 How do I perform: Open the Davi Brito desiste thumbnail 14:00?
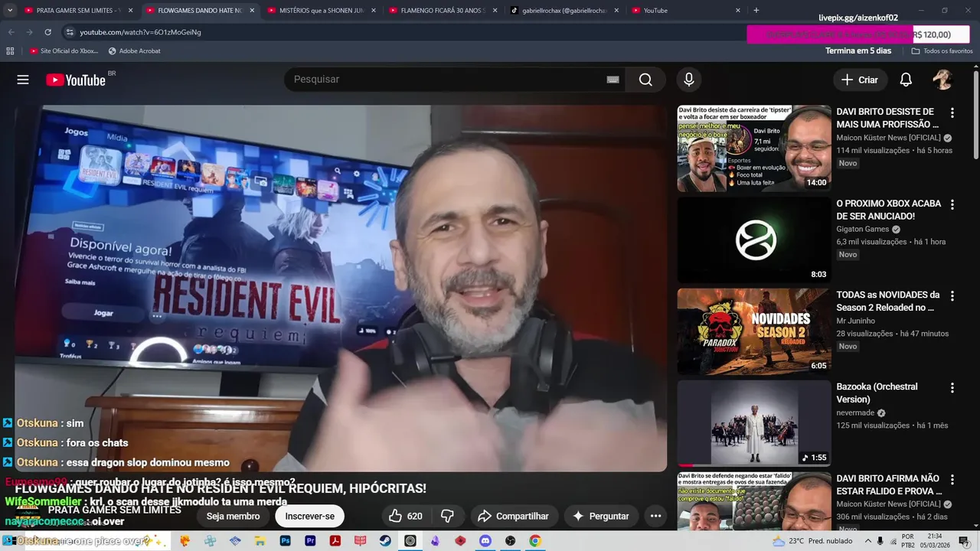[x=754, y=148]
